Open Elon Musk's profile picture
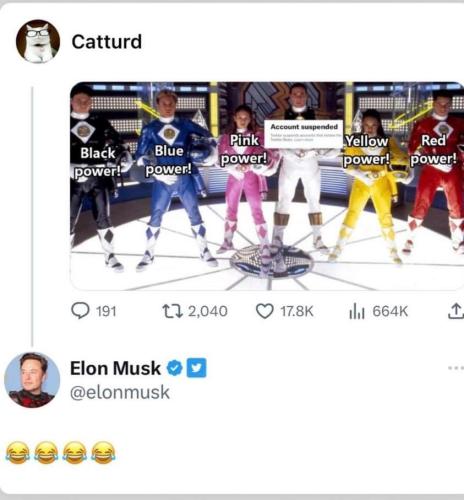 [32, 380]
